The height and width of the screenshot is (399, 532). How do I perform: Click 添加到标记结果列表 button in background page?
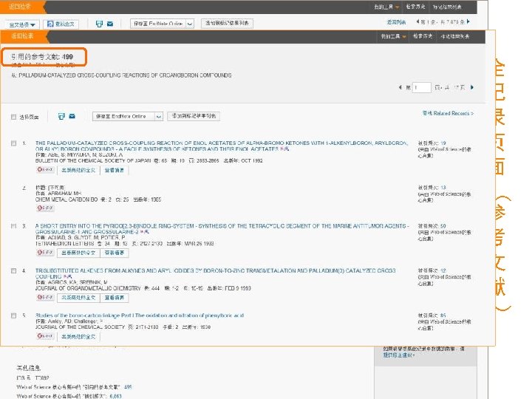coord(227,24)
